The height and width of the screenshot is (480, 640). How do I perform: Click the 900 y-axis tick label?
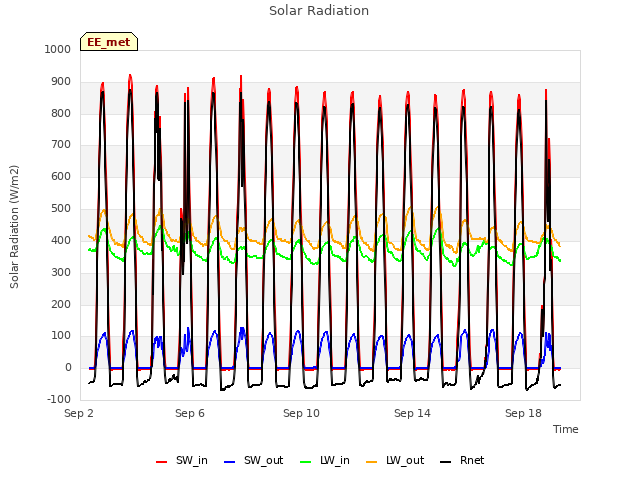pos(61,82)
